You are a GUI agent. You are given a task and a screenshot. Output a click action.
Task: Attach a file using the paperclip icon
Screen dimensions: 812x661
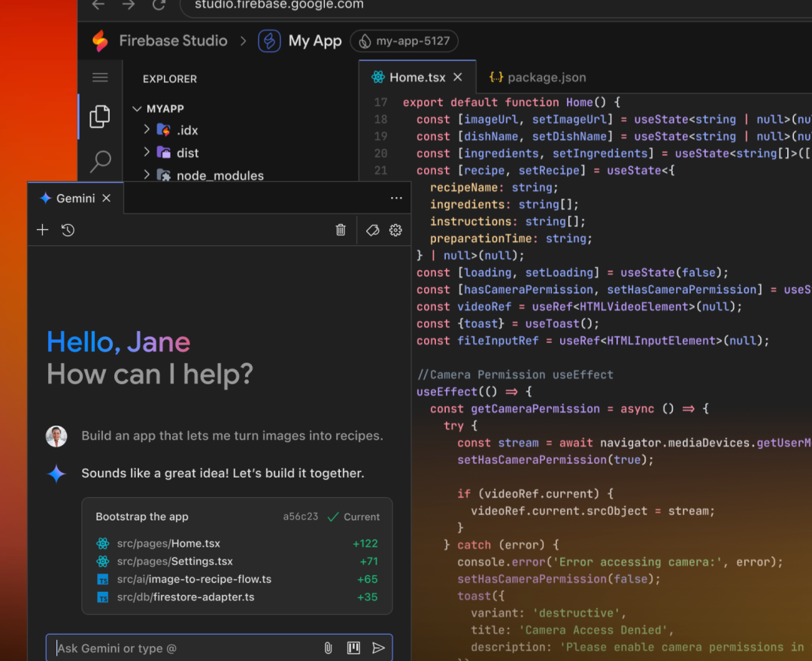click(328, 647)
